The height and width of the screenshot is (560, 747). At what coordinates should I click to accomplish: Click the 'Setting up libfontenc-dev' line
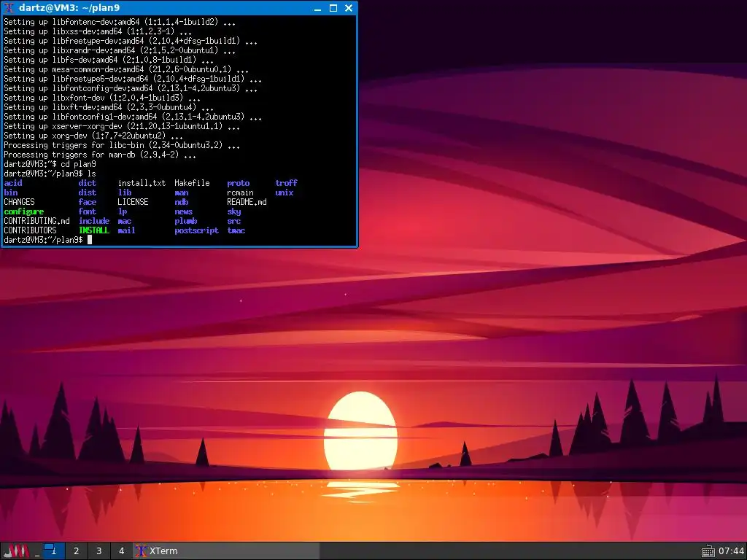pos(120,22)
